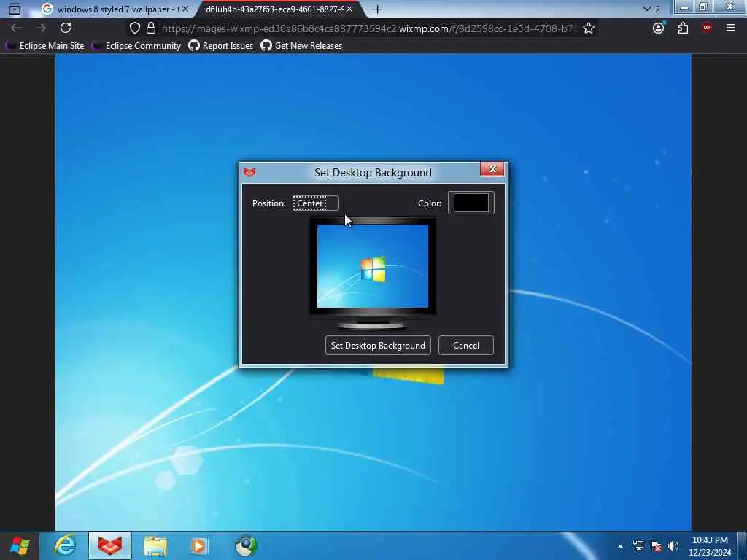Expand the Position dropdown showing Center
747x560 pixels.
(x=315, y=203)
